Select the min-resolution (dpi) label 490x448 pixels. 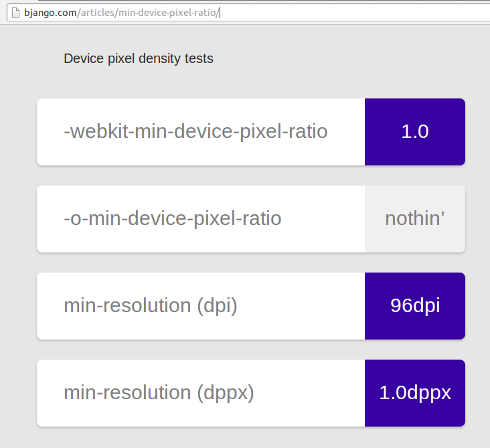[151, 305]
